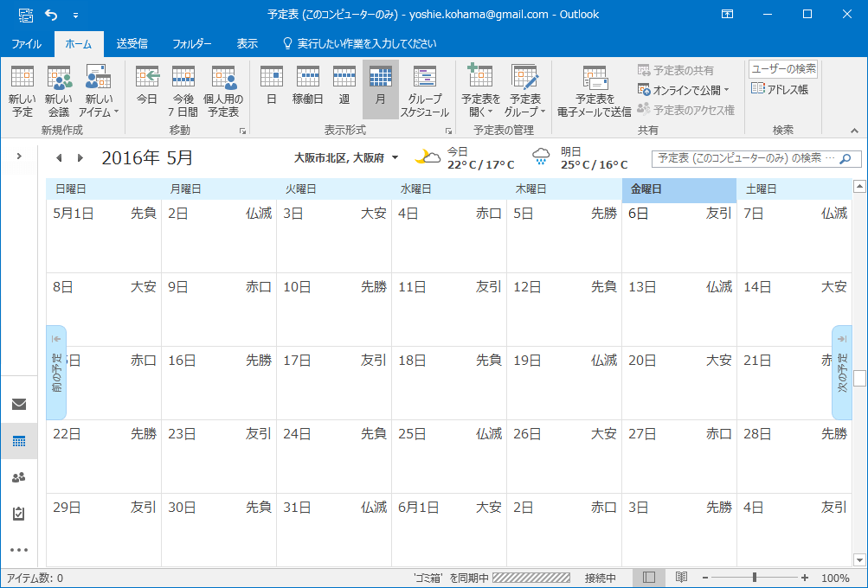Open 個人用の予定表 personal calendar
The width and height of the screenshot is (868, 588).
click(223, 92)
